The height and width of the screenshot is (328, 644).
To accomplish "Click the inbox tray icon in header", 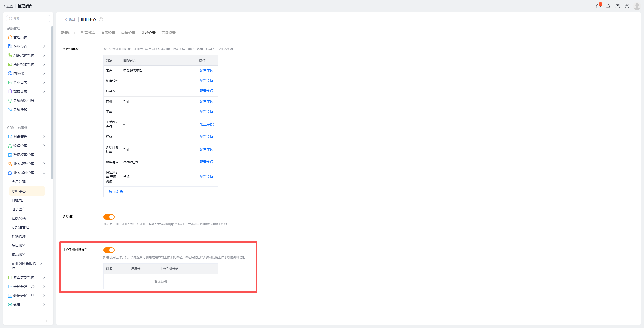I will pyautogui.click(x=618, y=6).
